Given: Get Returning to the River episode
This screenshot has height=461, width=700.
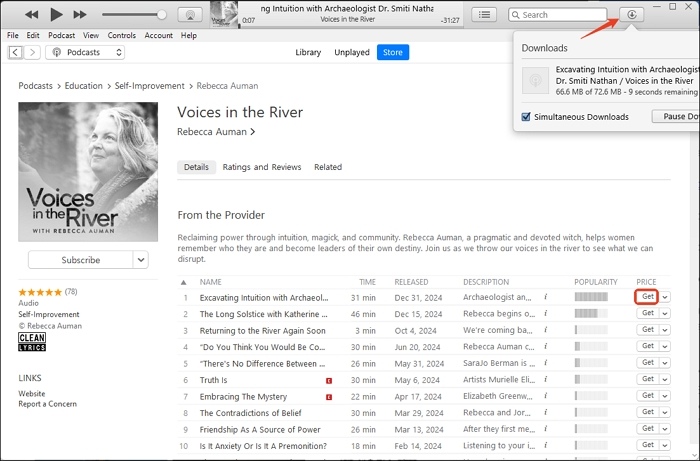Looking at the screenshot, I should coord(648,330).
